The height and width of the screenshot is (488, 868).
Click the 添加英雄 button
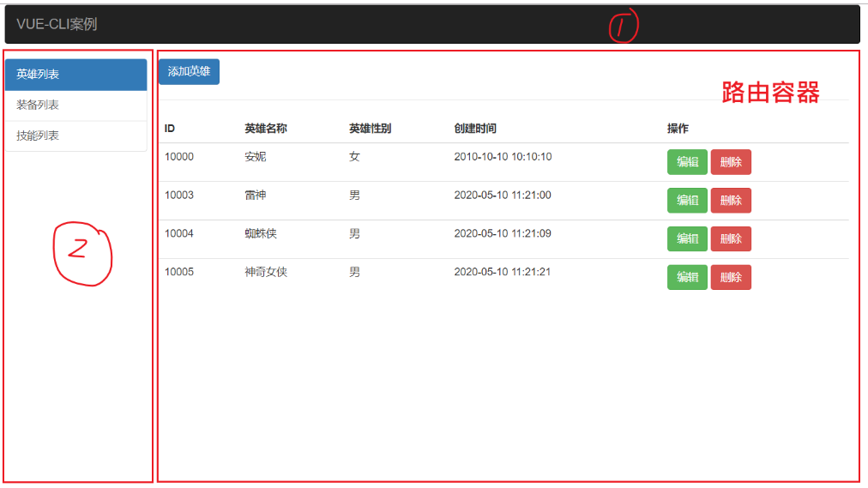click(x=189, y=72)
